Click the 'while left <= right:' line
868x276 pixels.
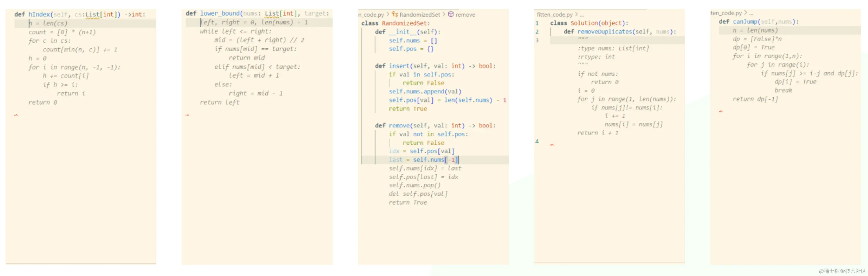236,31
